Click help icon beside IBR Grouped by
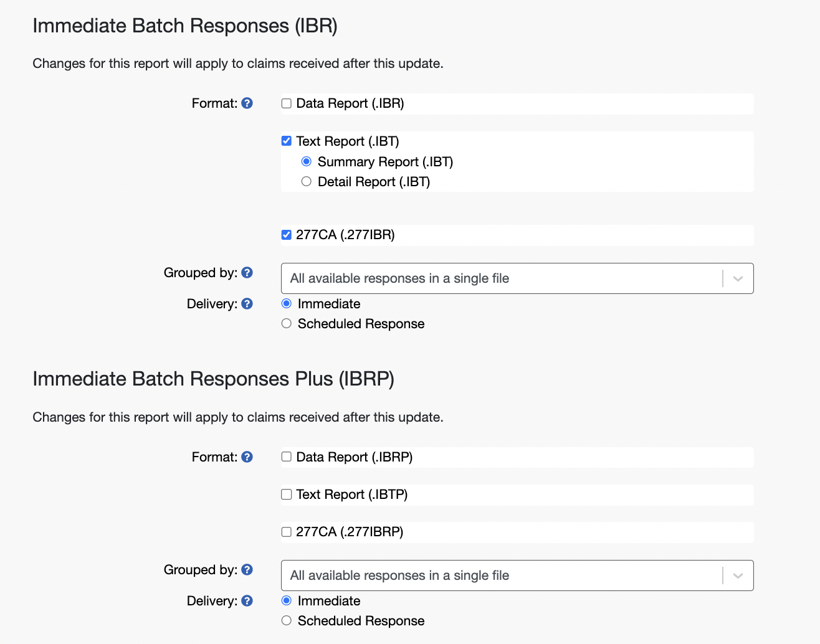 click(247, 273)
